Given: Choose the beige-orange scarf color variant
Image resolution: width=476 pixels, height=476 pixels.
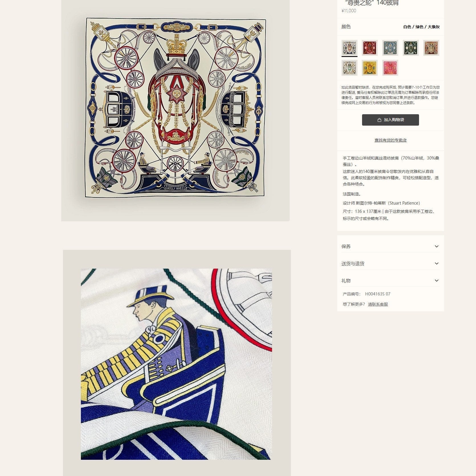Looking at the screenshot, I should tap(431, 48).
